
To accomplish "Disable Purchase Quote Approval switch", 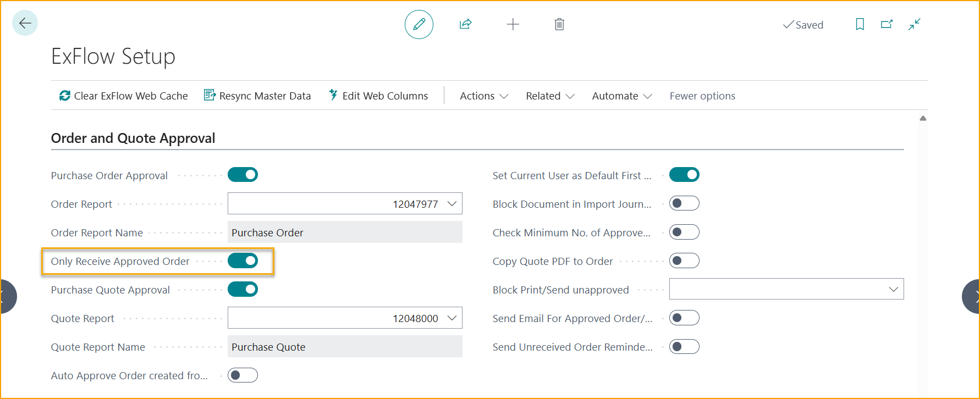I will click(243, 289).
